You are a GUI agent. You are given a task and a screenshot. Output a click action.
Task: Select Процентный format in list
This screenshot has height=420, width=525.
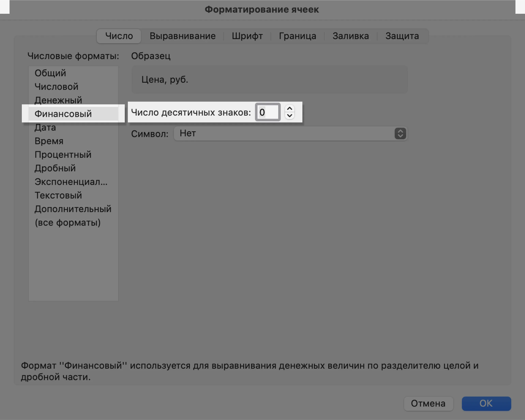tap(63, 155)
